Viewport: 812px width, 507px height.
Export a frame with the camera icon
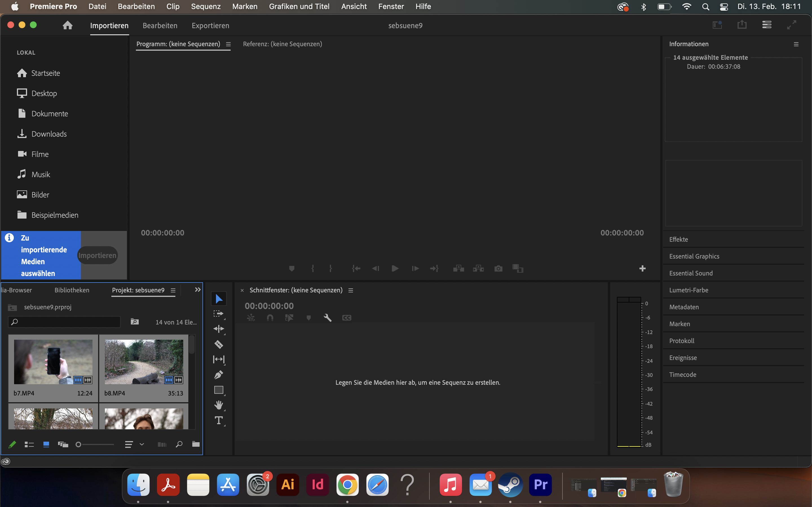[x=498, y=268]
